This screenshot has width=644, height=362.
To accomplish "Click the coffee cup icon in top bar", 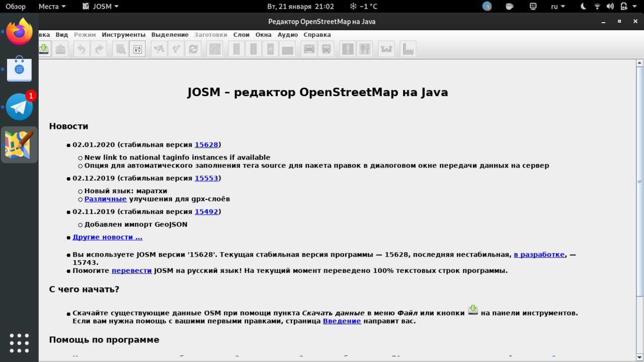I will point(510,7).
